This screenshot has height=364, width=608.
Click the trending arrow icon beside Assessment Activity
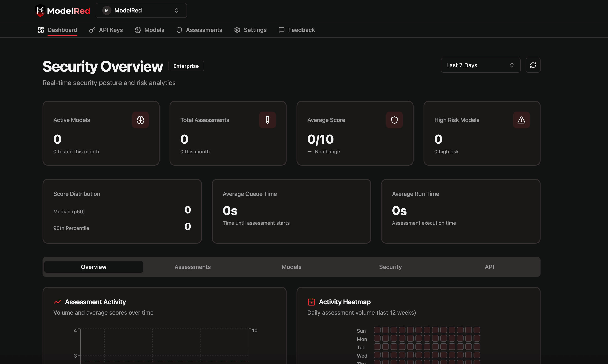[57, 302]
